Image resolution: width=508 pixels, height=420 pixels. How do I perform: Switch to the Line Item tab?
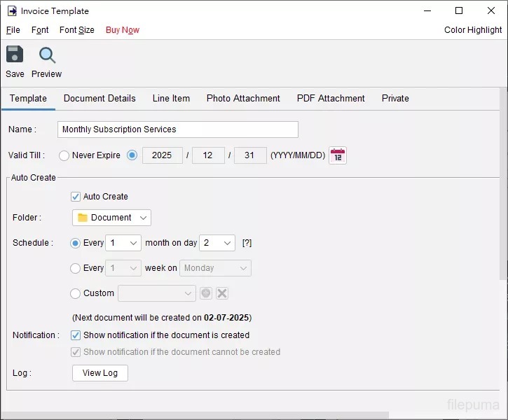[x=171, y=99]
